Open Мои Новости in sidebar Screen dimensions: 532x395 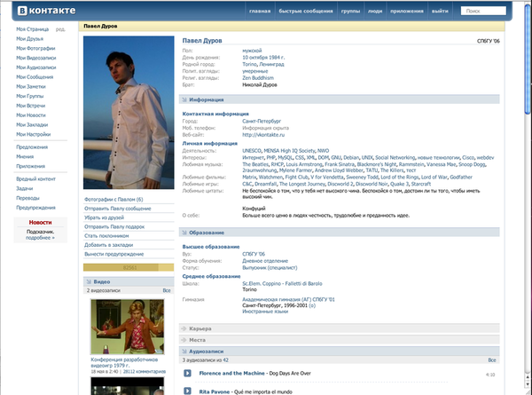[x=31, y=115]
